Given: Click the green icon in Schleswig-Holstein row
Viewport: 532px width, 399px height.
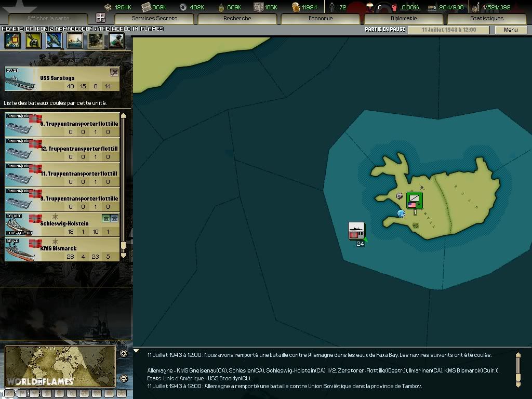Looking at the screenshot, I should (x=106, y=218).
